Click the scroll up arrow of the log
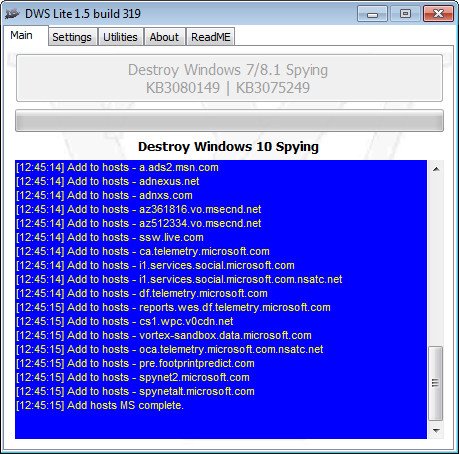Viewport: 459px width, 454px height. 436,169
